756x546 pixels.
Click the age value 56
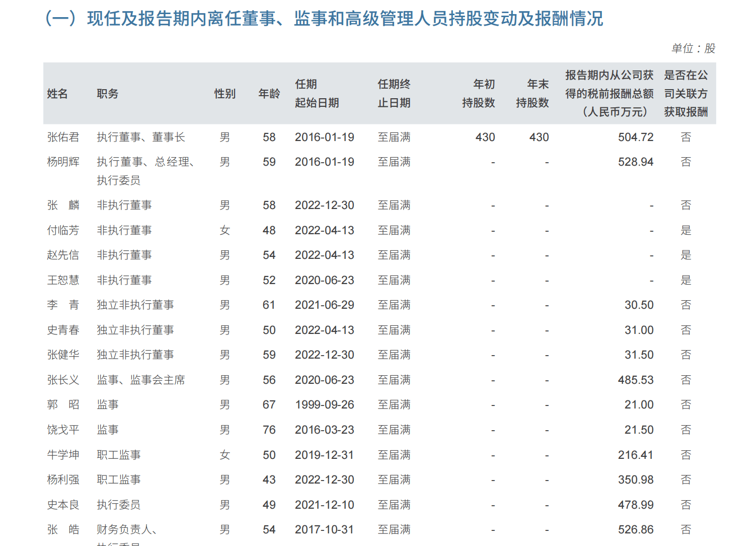click(x=269, y=380)
